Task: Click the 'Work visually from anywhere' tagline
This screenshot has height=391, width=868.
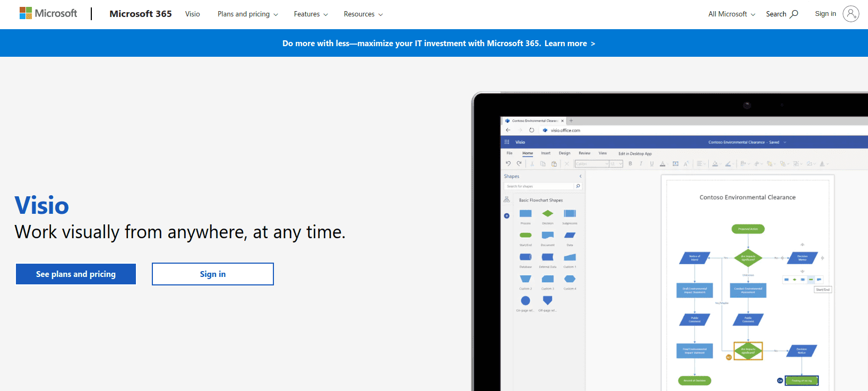Action: (180, 232)
